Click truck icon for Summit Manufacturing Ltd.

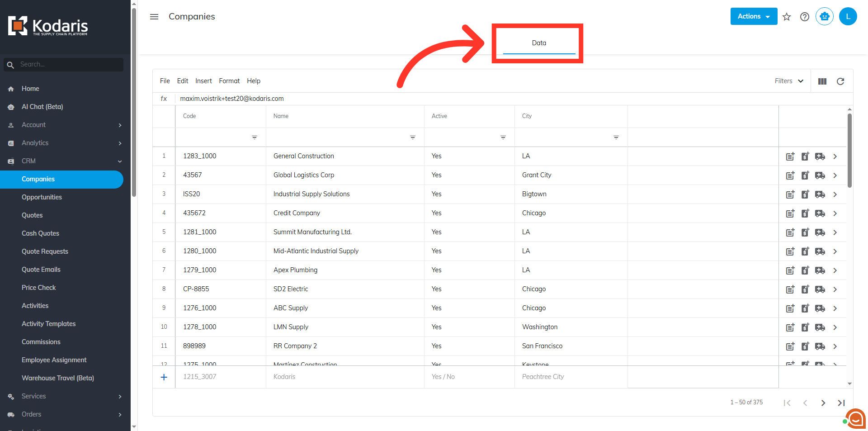click(x=820, y=232)
